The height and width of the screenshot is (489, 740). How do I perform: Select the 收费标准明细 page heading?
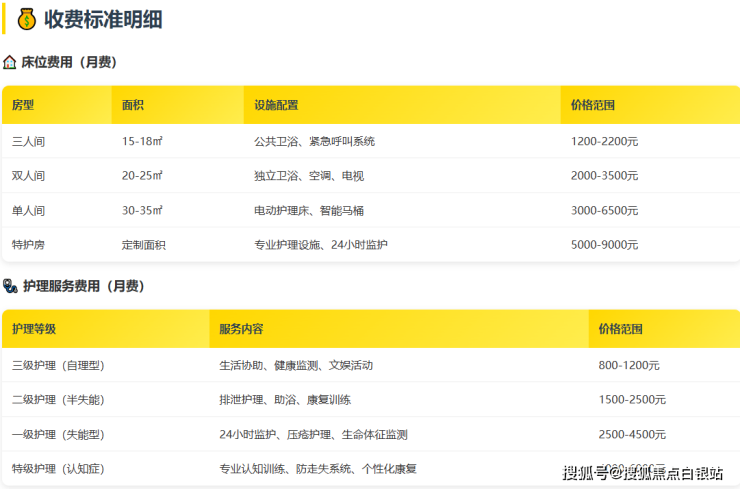(103, 19)
